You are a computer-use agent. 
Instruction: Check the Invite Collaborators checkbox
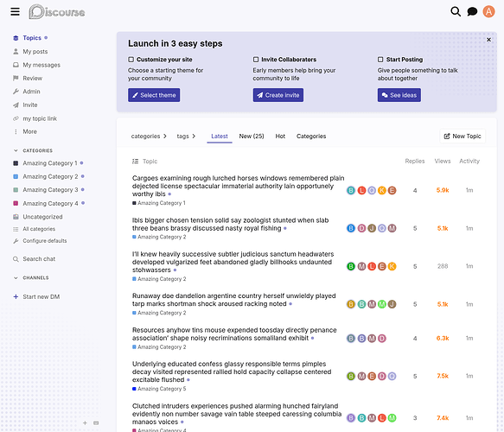[256, 60]
